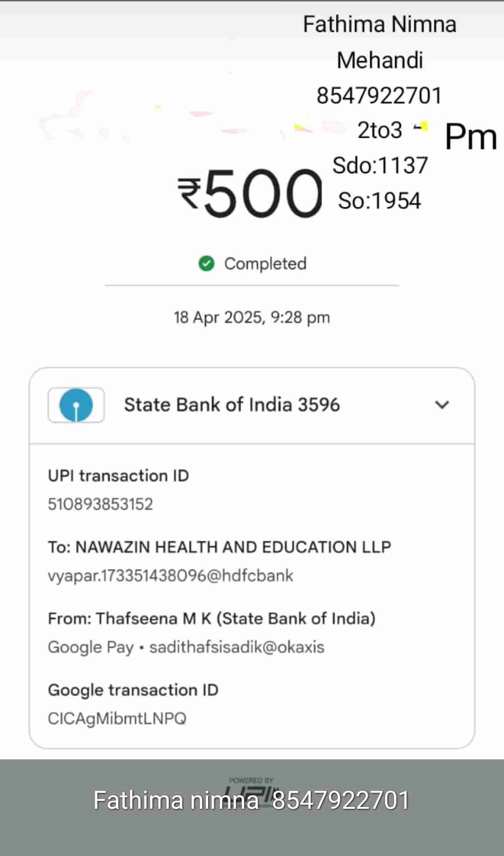Click recipient NAWAZIN HEALTH AND EDUCATION LLP
This screenshot has height=856, width=504.
tap(219, 547)
